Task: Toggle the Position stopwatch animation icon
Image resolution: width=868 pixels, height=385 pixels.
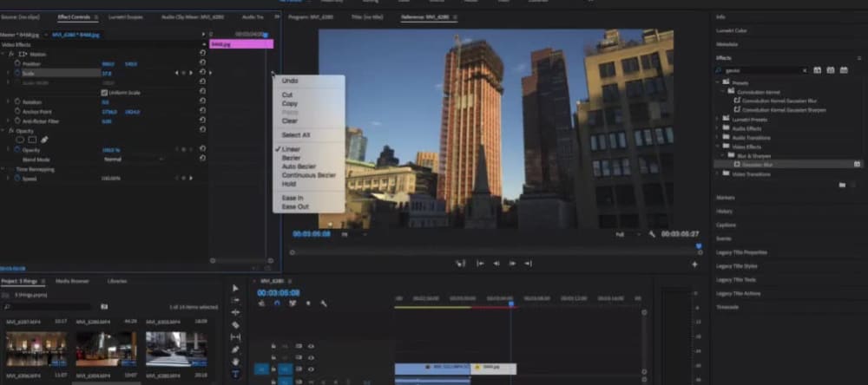Action: [17, 63]
